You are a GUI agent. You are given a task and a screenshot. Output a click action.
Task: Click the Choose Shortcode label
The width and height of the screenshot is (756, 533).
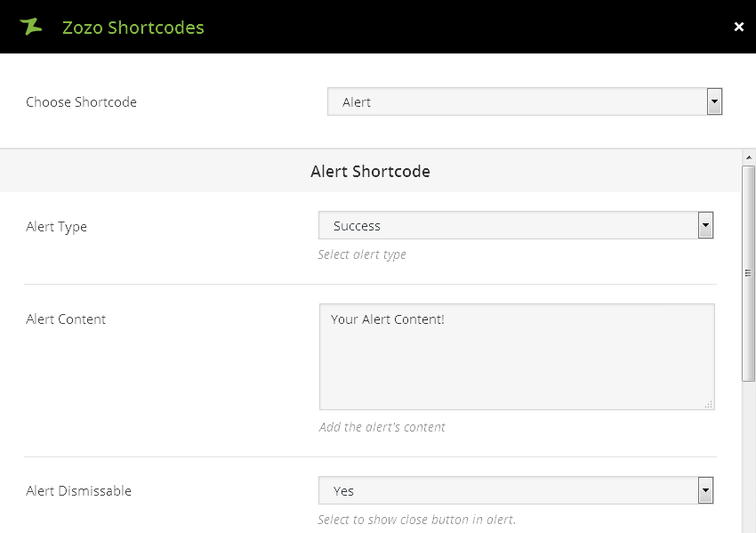81,102
